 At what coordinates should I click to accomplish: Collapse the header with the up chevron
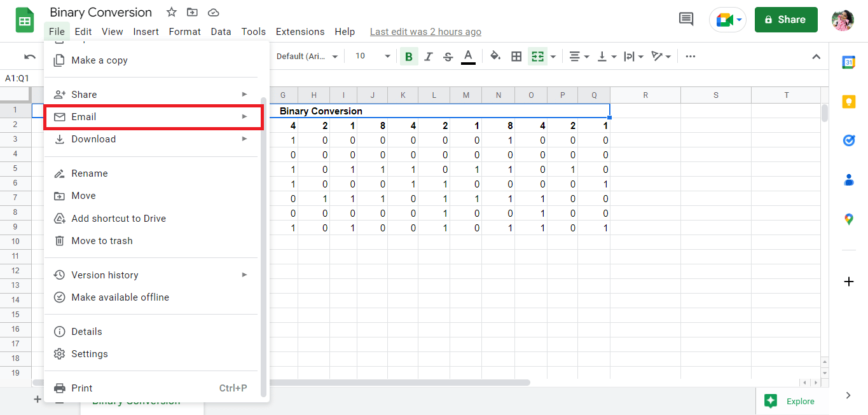[x=816, y=57]
